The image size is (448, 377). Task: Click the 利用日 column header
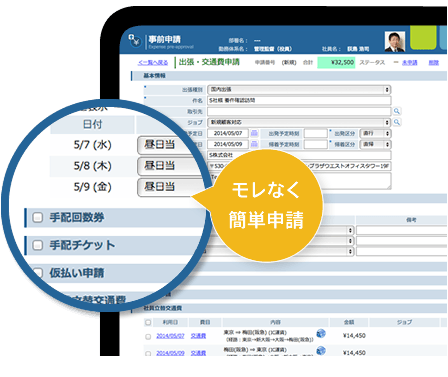[170, 322]
